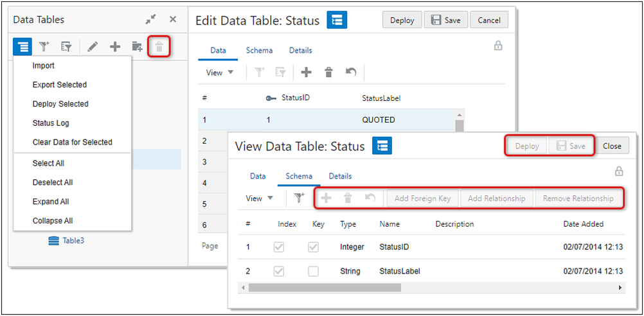The width and height of the screenshot is (644, 316).
Task: Open the View dropdown in Schema tab toolbar
Action: coord(260,198)
